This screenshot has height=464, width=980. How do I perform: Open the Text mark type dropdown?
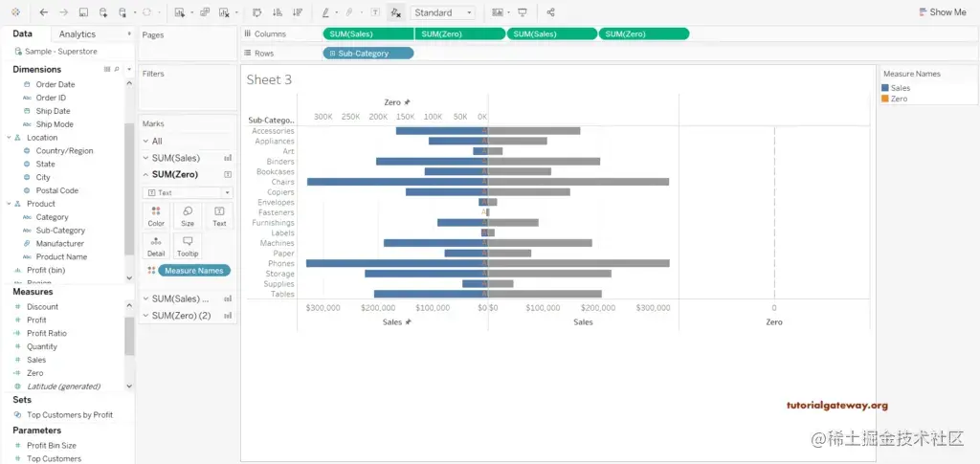pyautogui.click(x=188, y=193)
